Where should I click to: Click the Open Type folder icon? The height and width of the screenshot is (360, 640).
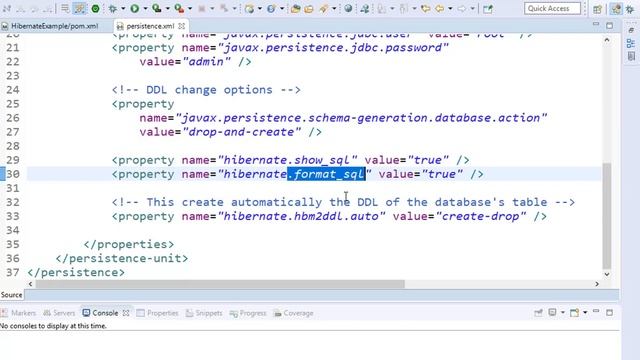click(296, 9)
